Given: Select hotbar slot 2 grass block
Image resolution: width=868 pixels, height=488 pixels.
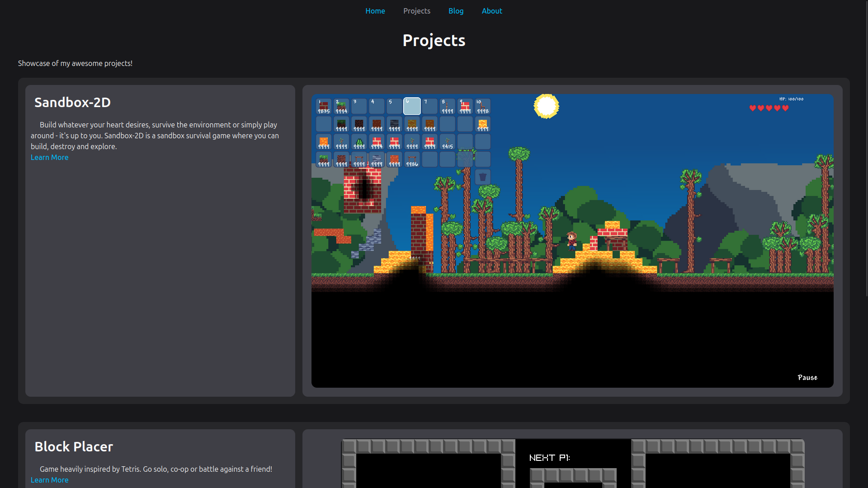Looking at the screenshot, I should pyautogui.click(x=341, y=107).
